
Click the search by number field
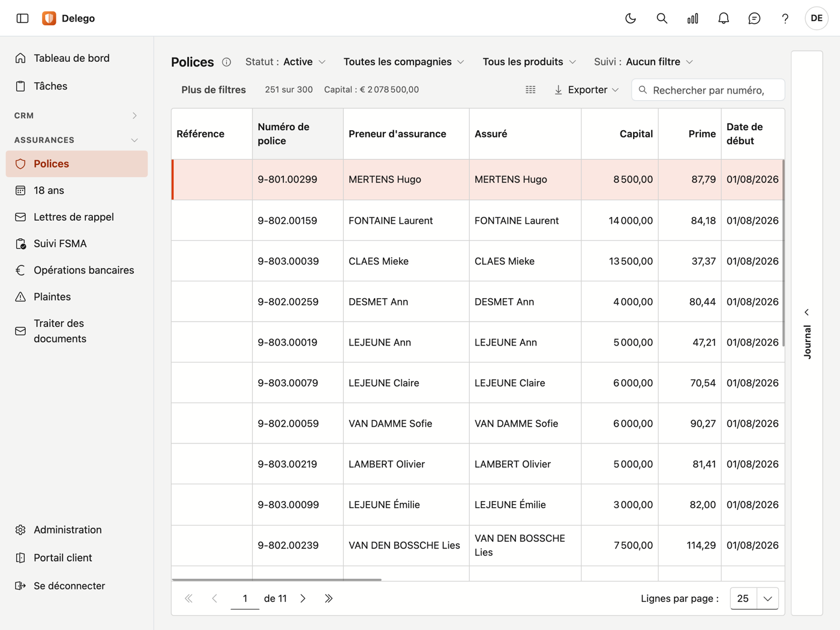click(708, 90)
